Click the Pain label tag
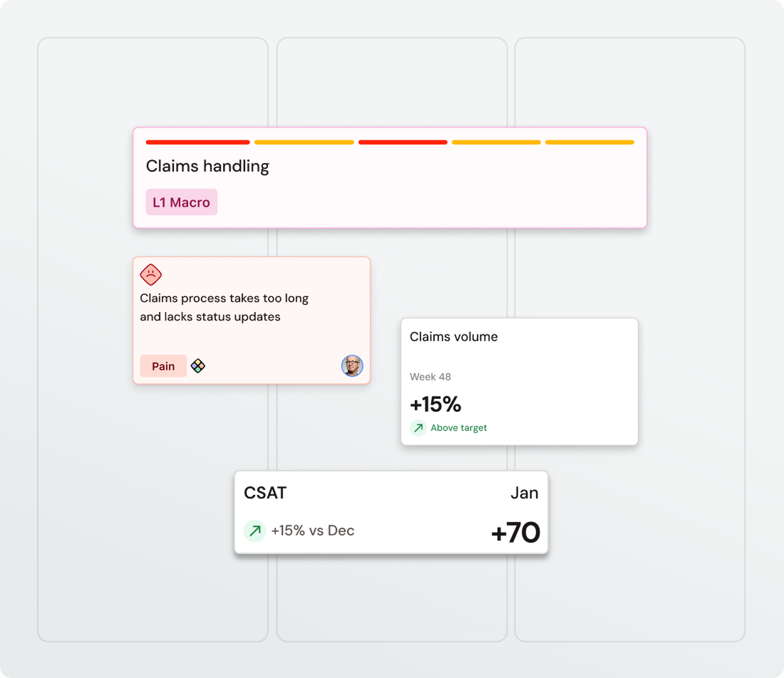The image size is (784, 678). pos(163,366)
